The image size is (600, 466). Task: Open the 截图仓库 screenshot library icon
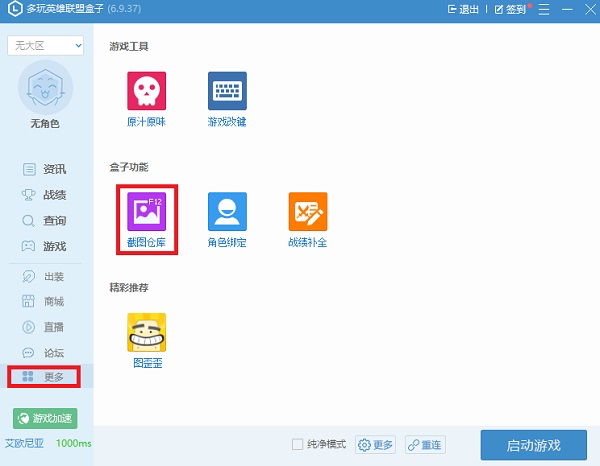147,212
